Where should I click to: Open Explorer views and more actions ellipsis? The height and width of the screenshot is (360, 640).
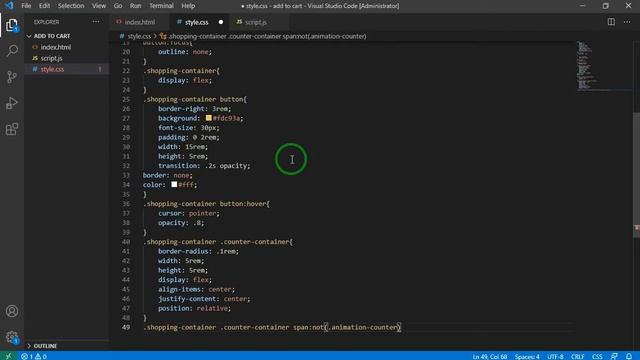pyautogui.click(x=96, y=22)
